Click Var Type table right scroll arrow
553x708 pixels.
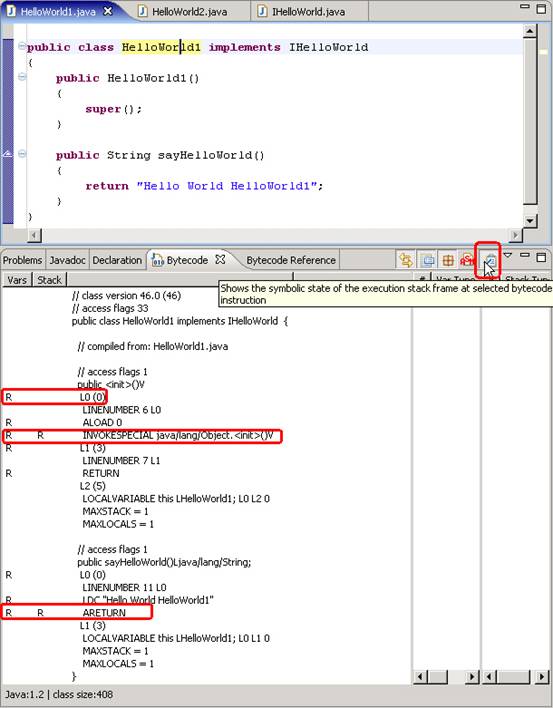click(473, 676)
